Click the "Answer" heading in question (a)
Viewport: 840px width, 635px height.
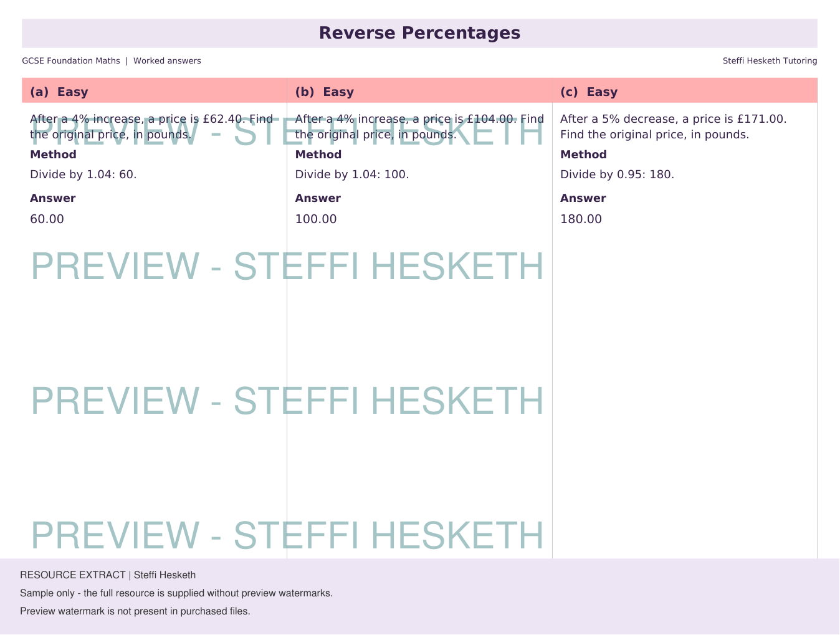53,198
